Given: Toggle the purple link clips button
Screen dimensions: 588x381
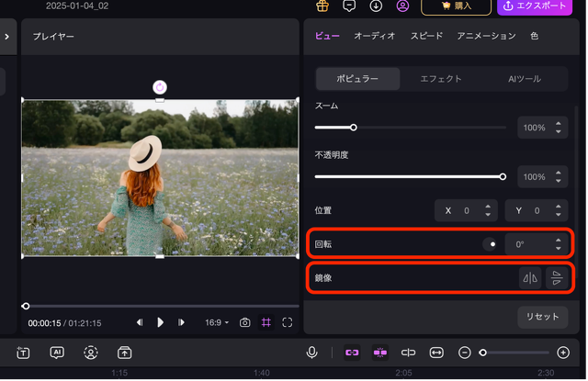Looking at the screenshot, I should pos(351,353).
